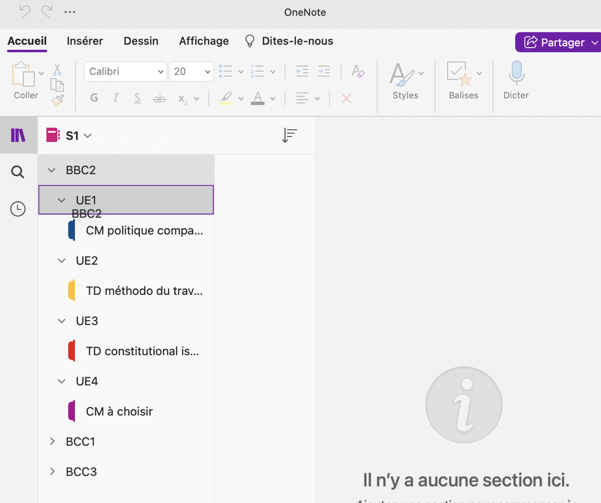This screenshot has height=503, width=601.
Task: Open the three-dots more options menu
Action: 70,12
